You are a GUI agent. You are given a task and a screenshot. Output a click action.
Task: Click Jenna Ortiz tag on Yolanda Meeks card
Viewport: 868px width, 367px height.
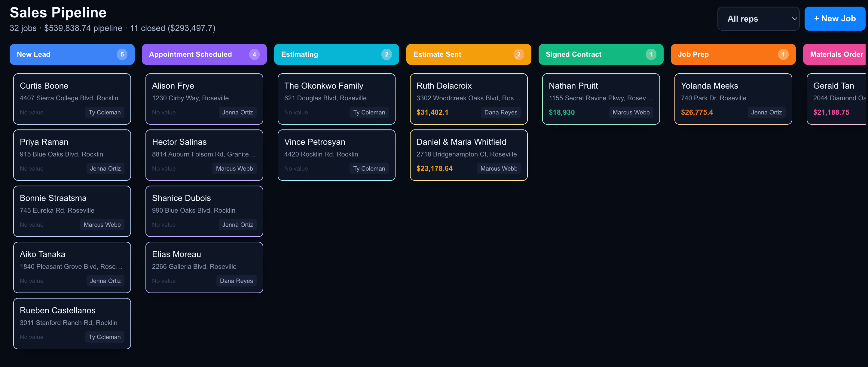pos(767,112)
